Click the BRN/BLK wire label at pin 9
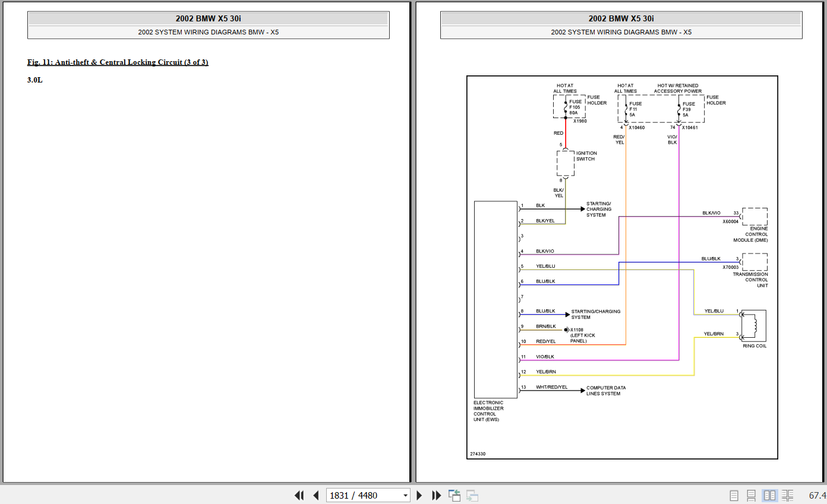The width and height of the screenshot is (827, 504). point(546,327)
